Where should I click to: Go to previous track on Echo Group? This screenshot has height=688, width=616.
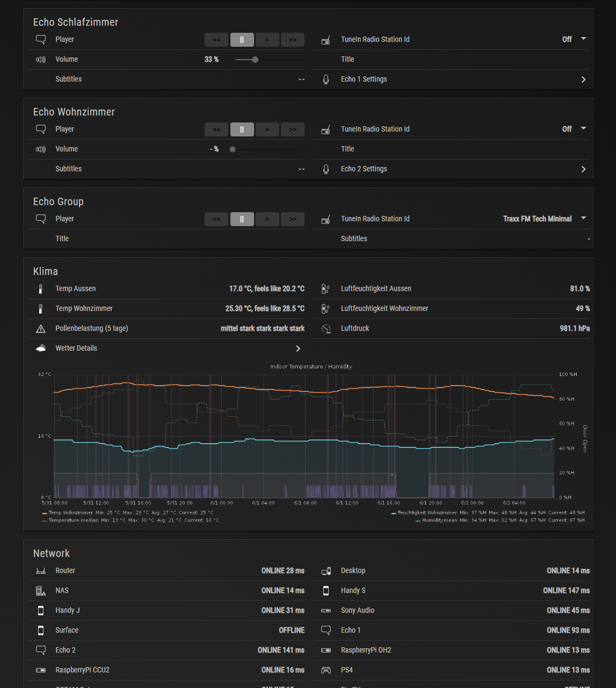[x=216, y=219]
